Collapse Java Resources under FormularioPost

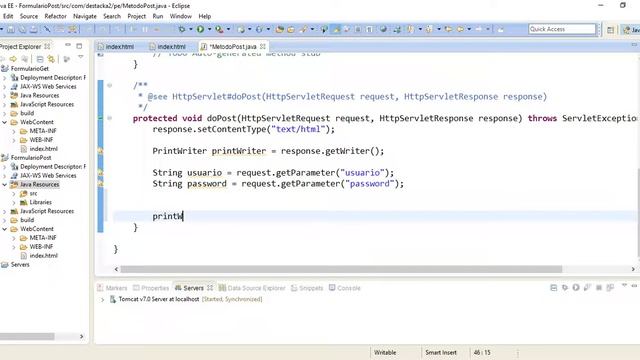(4, 184)
